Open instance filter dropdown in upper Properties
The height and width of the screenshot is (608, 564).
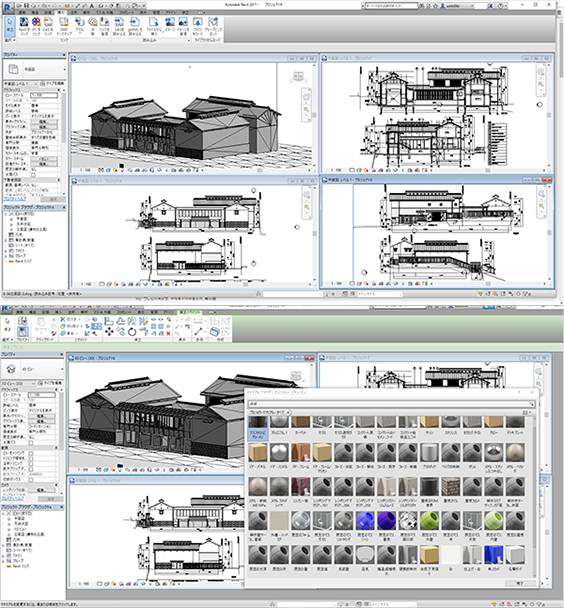pyautogui.click(x=36, y=84)
